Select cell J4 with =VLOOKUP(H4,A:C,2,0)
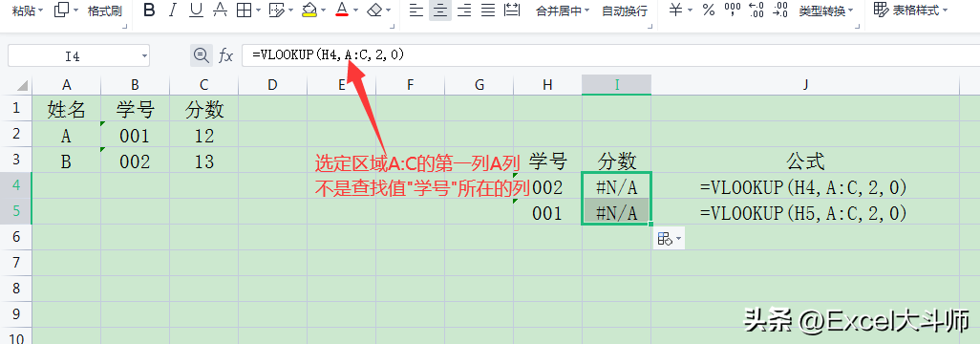This screenshot has height=344, width=980. click(805, 186)
